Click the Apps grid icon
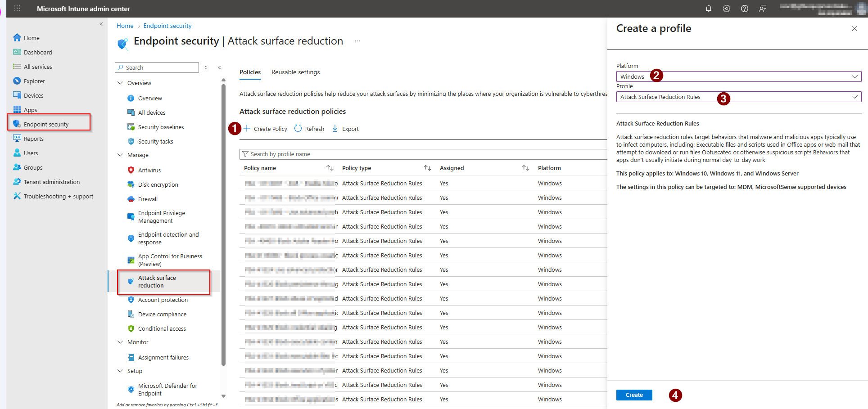Viewport: 868px width, 409px height. (17, 110)
